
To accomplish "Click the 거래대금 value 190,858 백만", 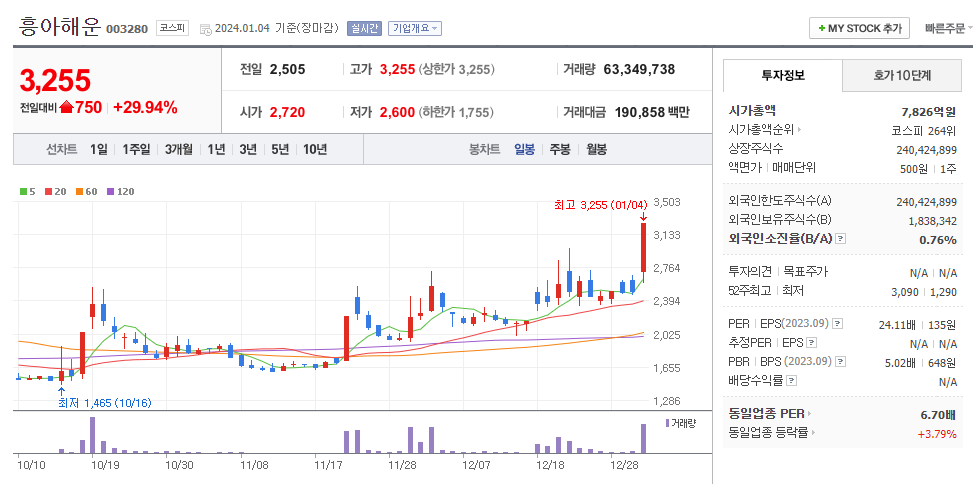I will click(x=652, y=113).
